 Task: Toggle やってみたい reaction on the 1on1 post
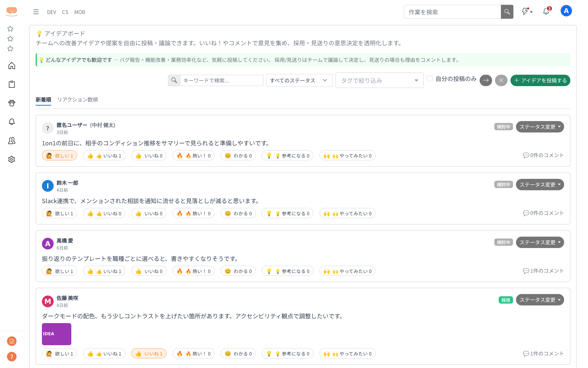point(347,156)
